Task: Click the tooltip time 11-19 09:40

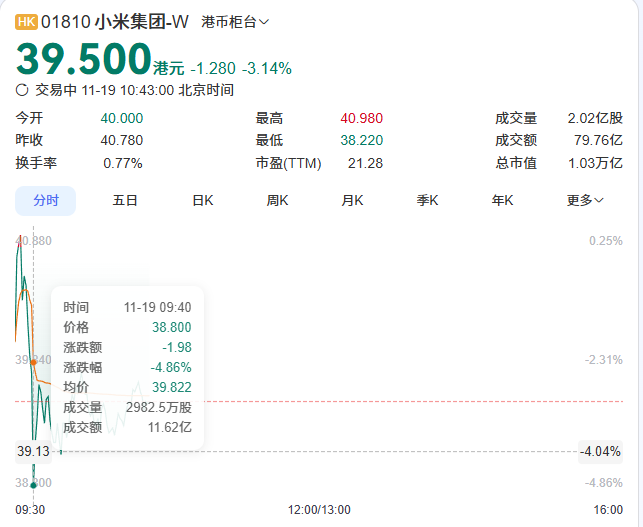Action: point(157,307)
